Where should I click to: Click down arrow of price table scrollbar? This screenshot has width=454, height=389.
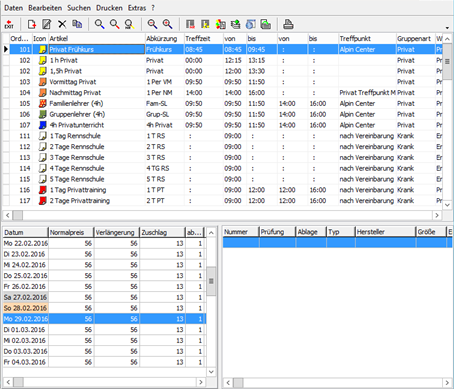pyautogui.click(x=211, y=372)
